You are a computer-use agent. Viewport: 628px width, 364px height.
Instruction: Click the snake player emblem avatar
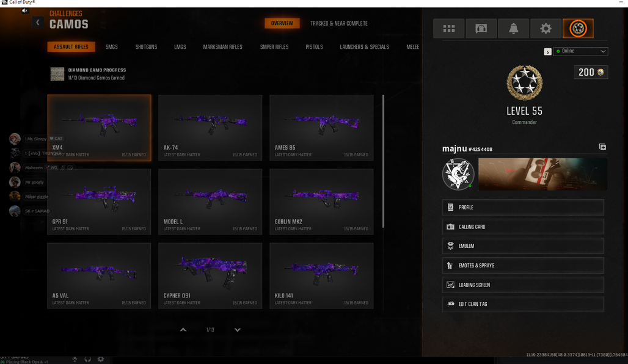pyautogui.click(x=458, y=174)
